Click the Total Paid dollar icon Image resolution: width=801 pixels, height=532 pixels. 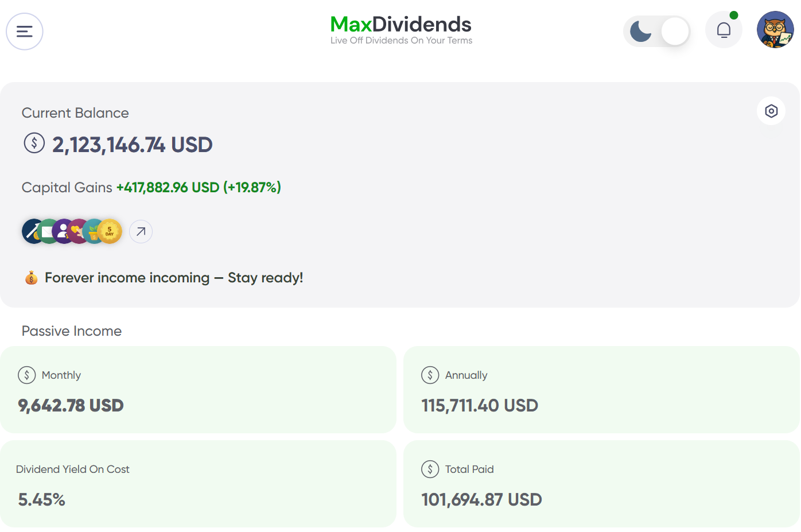(x=430, y=469)
